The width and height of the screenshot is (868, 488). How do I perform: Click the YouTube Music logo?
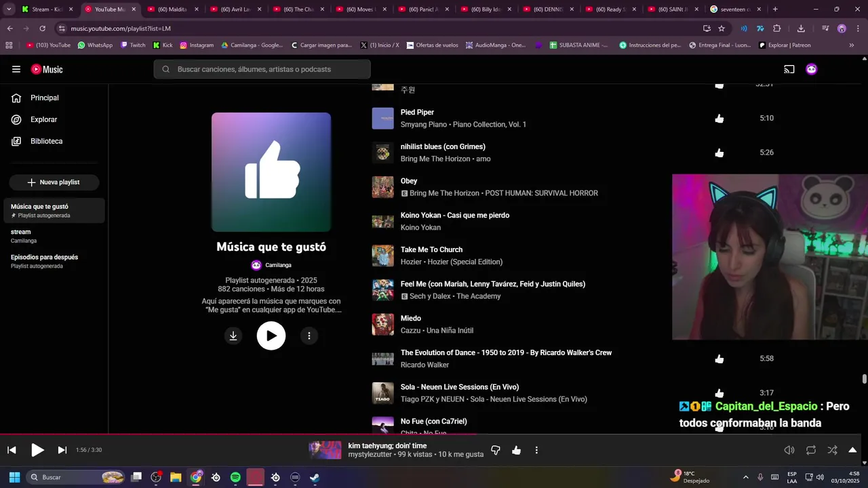pos(47,69)
